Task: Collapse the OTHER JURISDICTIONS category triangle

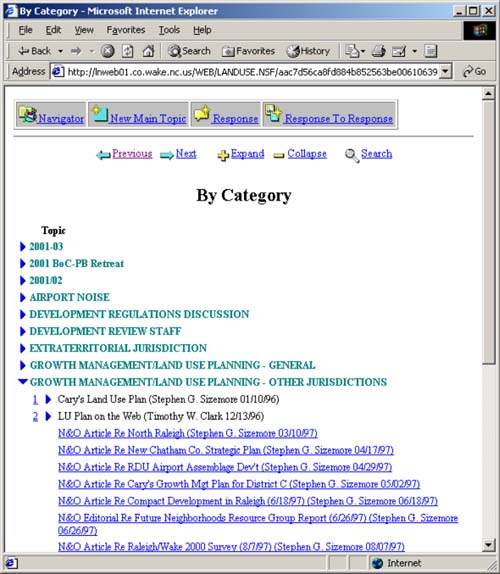Action: pyautogui.click(x=23, y=381)
